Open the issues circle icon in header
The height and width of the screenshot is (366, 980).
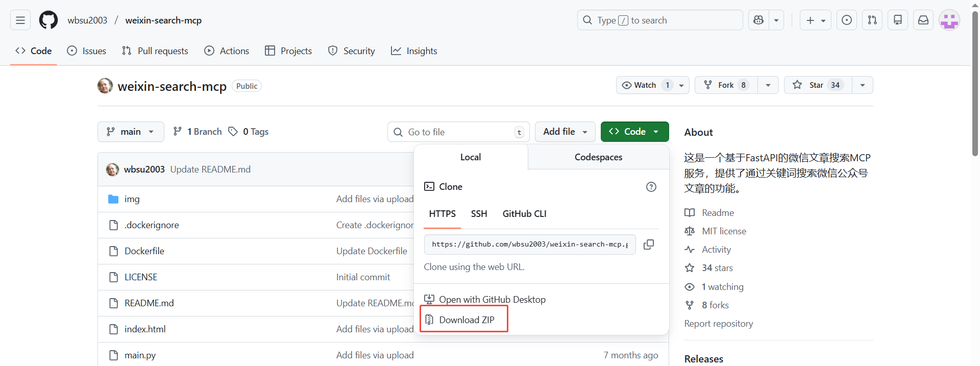(847, 20)
